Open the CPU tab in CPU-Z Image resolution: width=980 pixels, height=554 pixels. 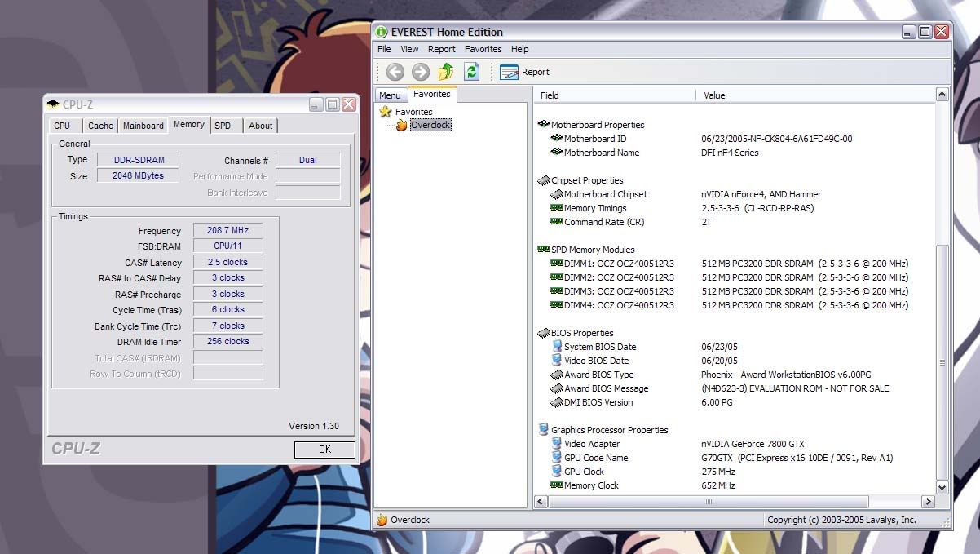pos(62,126)
